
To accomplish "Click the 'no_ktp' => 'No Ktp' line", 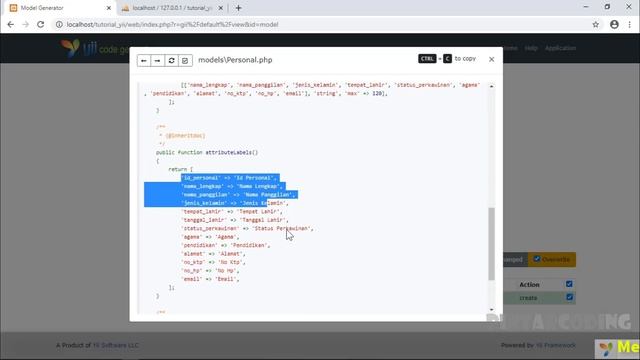I will 213,262.
